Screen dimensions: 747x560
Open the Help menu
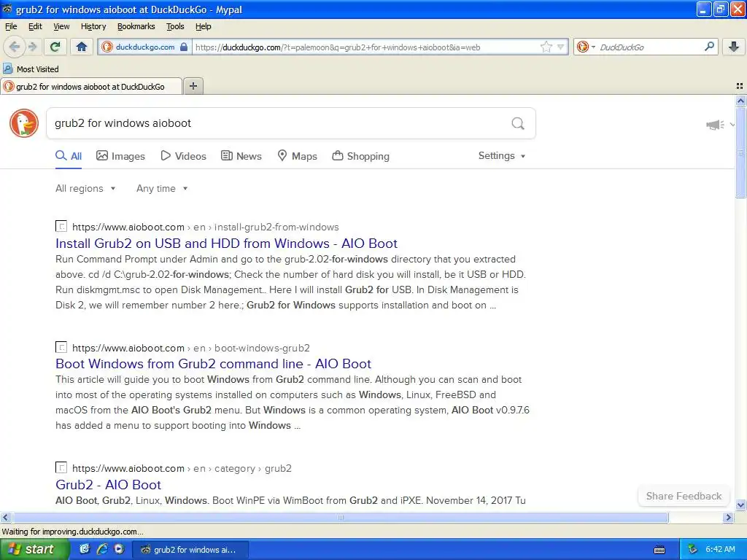(204, 27)
